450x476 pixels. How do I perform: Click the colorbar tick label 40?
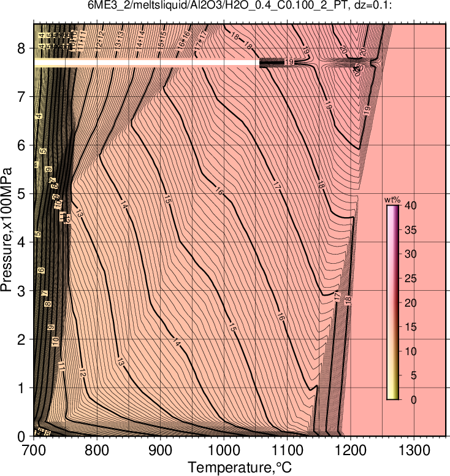point(411,205)
